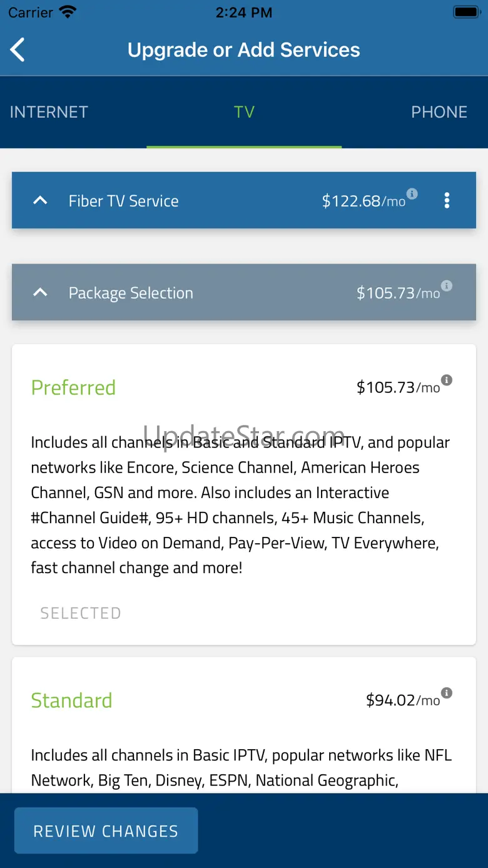Image resolution: width=488 pixels, height=868 pixels.
Task: Go back using the header arrow
Action: (18, 50)
